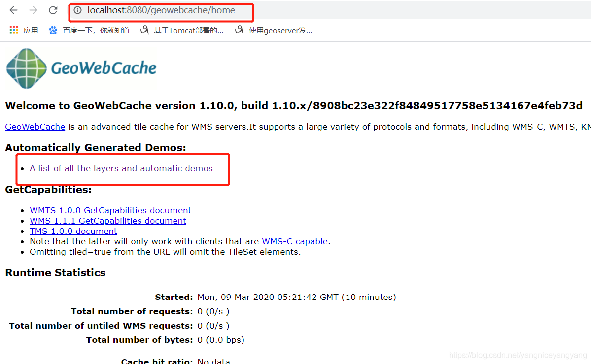591x364 pixels.
Task: Click the Runtime Statistics heading
Action: [x=55, y=272]
